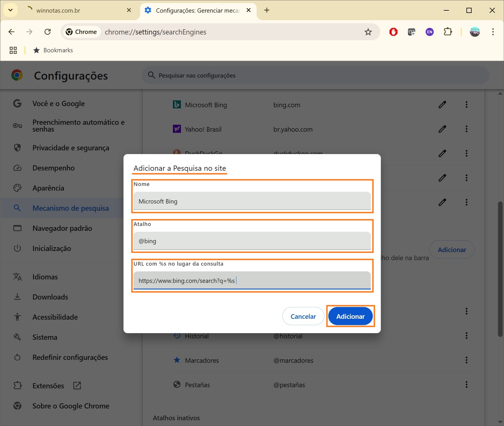This screenshot has height=426, width=504.
Task: Click the Marcadores star icon
Action: tap(177, 360)
